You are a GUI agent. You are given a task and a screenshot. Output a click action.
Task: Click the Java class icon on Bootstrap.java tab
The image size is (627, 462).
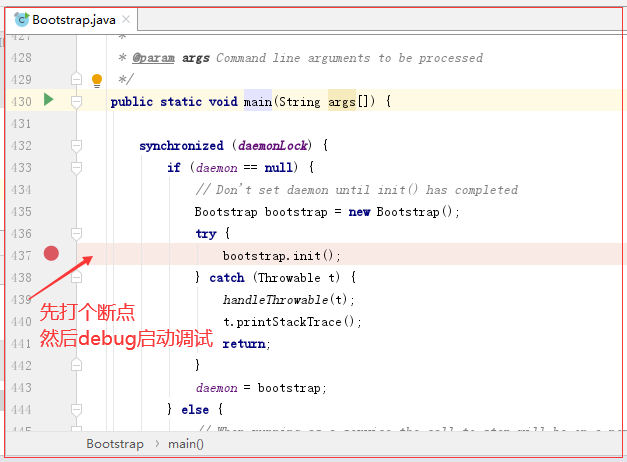(22, 20)
